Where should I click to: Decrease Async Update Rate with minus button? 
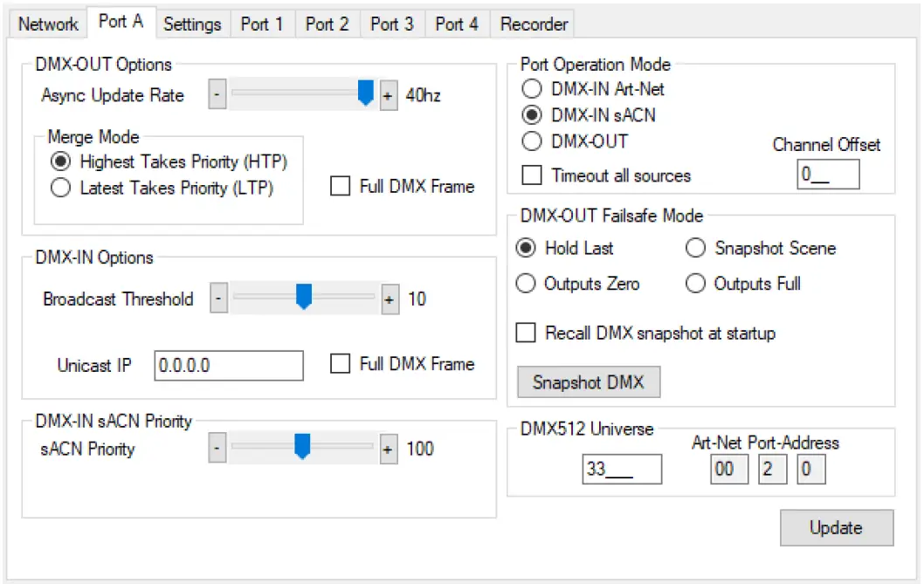pos(217,94)
